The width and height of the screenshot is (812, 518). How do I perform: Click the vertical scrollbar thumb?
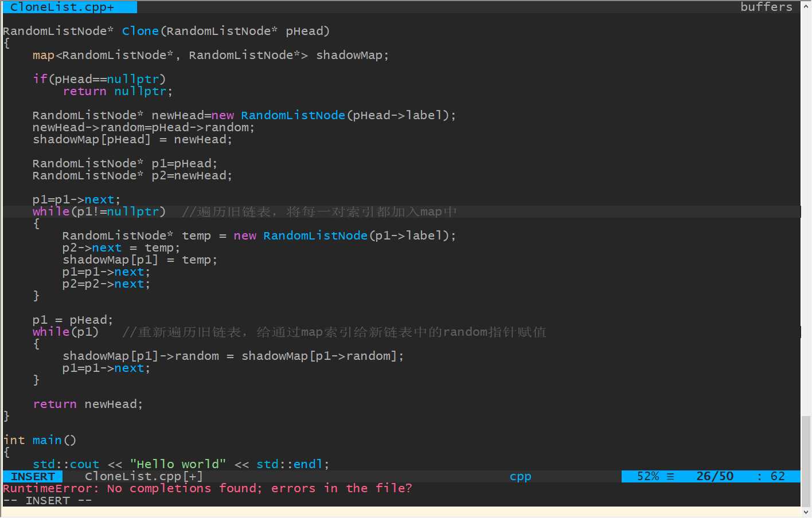tap(806, 461)
